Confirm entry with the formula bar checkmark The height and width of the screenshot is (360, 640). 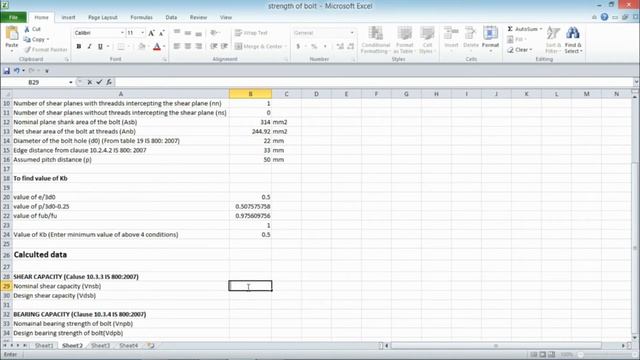[99, 82]
